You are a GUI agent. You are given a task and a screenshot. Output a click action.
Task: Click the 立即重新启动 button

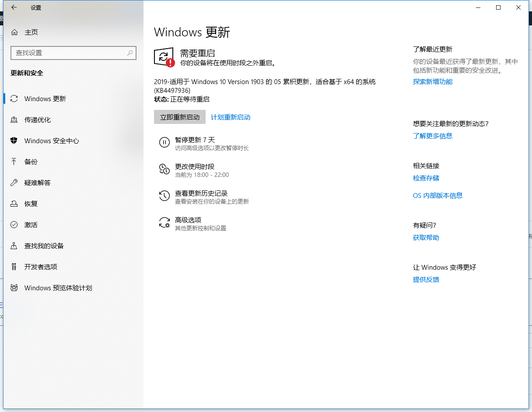click(180, 117)
